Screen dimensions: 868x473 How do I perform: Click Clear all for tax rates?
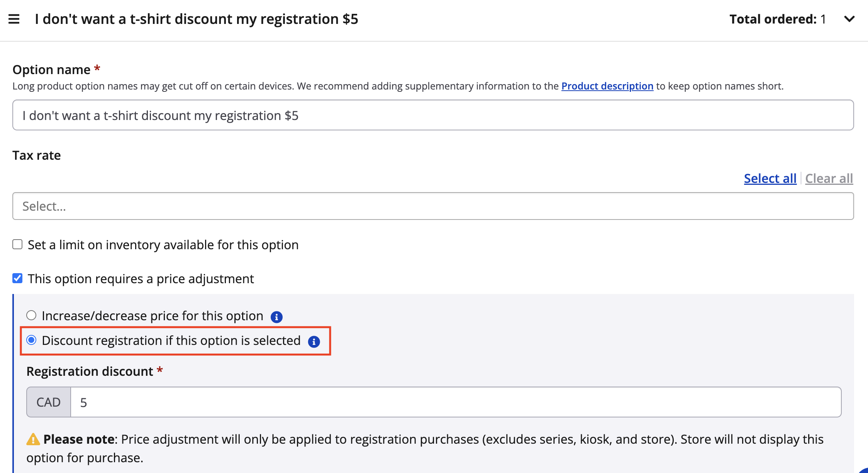coord(829,179)
